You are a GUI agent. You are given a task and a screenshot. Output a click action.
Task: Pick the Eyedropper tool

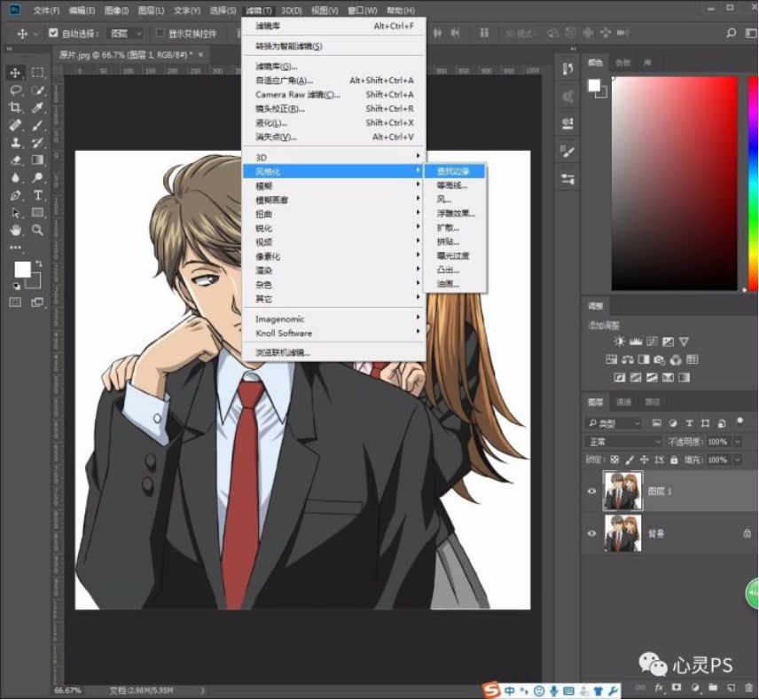click(38, 107)
